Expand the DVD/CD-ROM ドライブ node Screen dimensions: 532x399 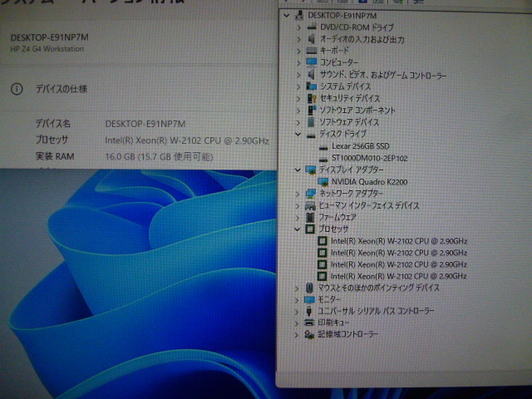pos(299,27)
